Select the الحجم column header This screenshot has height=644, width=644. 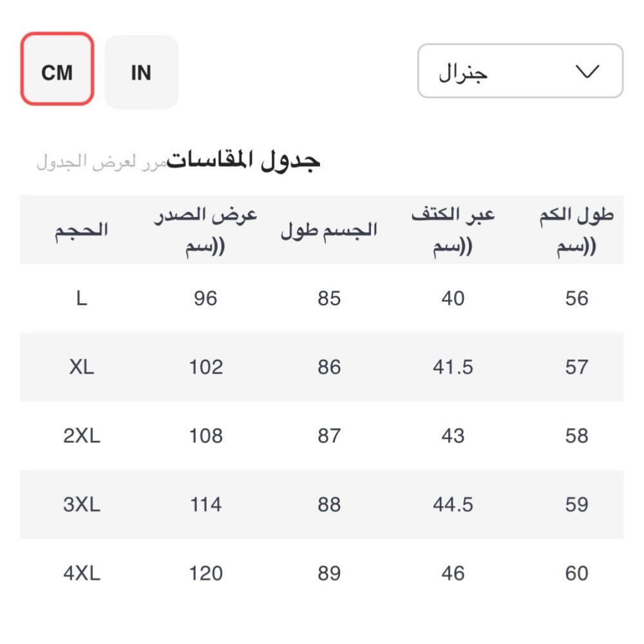pos(81,230)
